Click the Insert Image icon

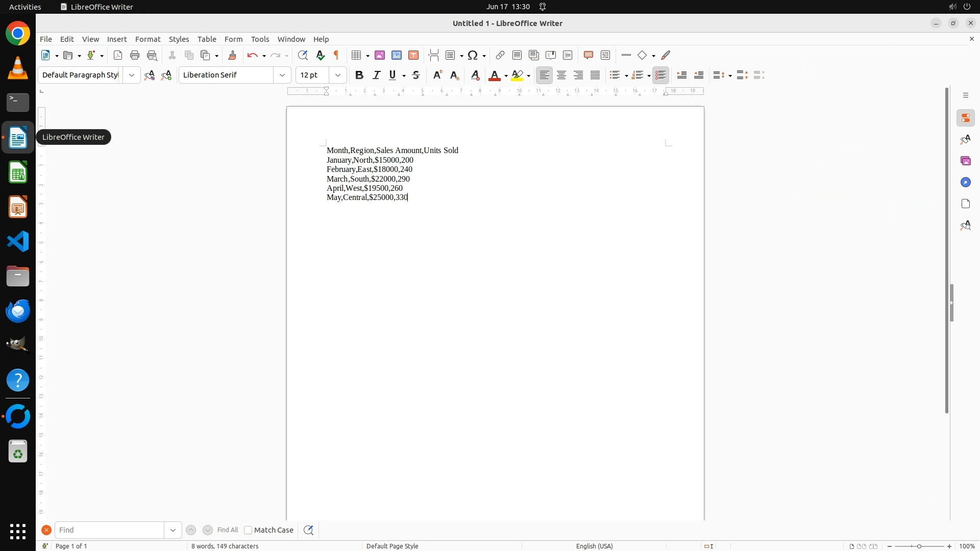[x=380, y=55]
